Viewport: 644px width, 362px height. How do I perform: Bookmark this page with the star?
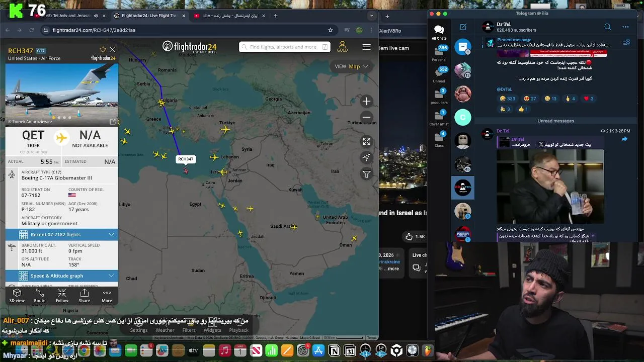pyautogui.click(x=330, y=30)
